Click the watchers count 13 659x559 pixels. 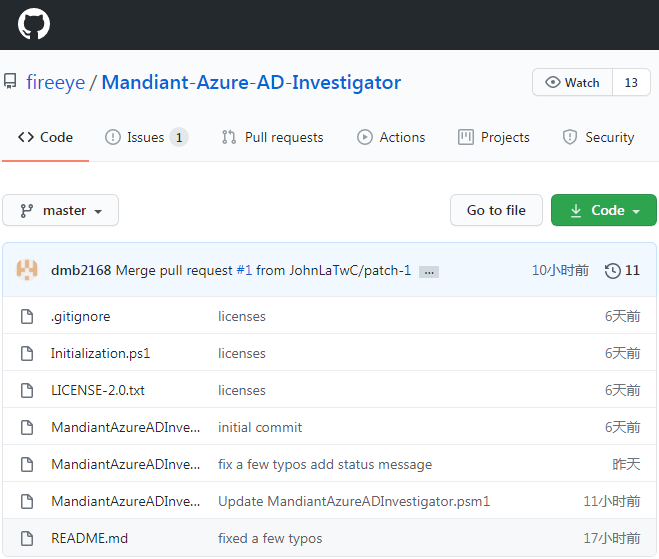click(x=631, y=83)
